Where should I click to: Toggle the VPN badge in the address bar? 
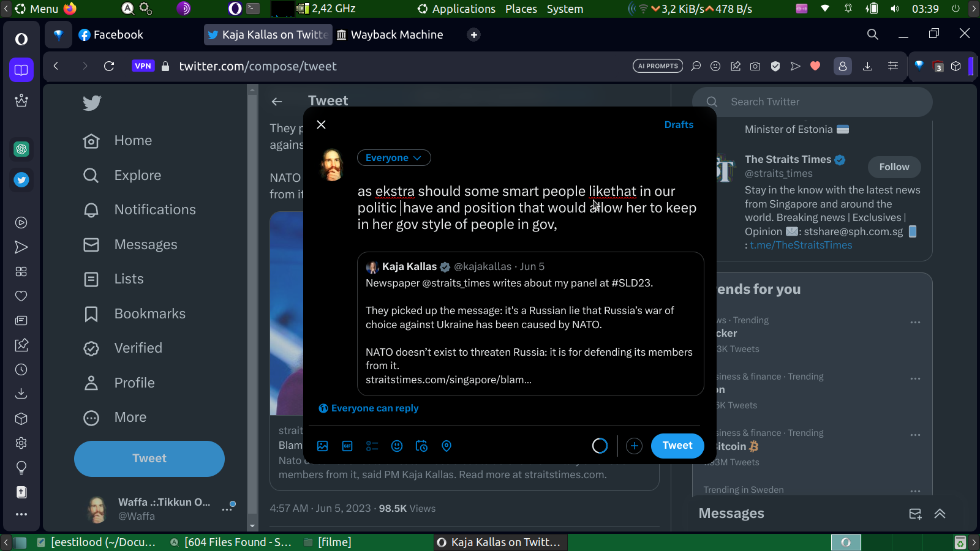pyautogui.click(x=143, y=66)
